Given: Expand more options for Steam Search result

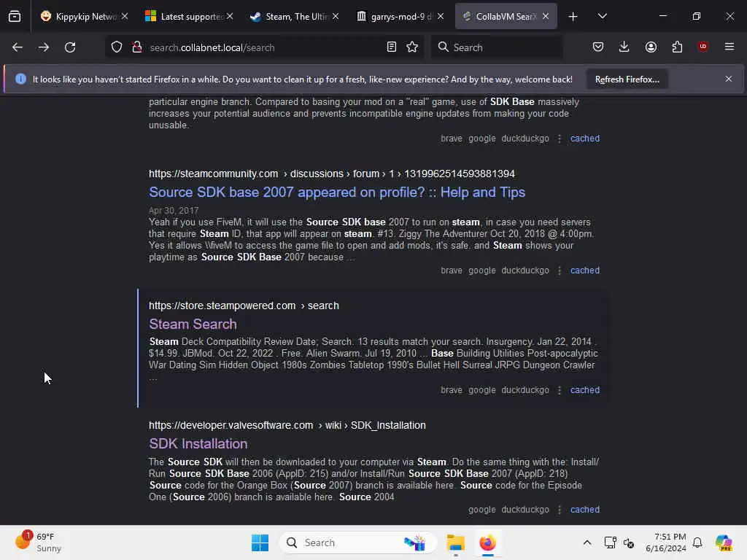Looking at the screenshot, I should click(560, 390).
